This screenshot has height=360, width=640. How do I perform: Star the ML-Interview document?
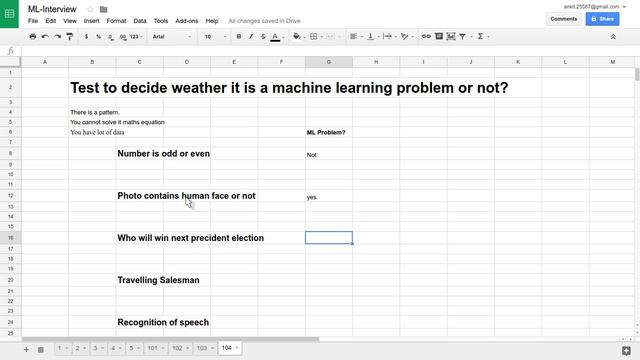pos(90,9)
